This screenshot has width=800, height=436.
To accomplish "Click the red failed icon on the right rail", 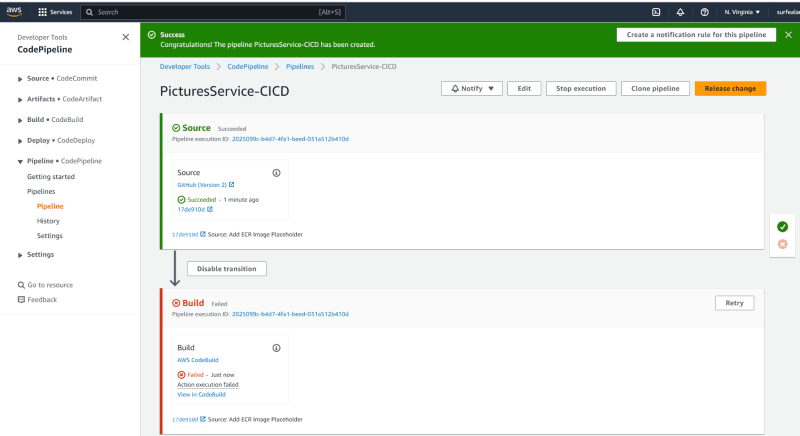I will (x=782, y=244).
